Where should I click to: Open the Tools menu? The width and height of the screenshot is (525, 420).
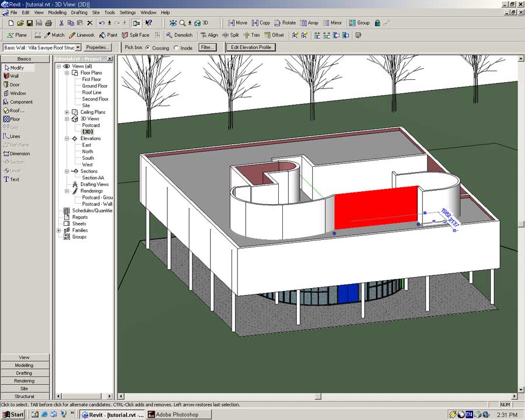(x=110, y=12)
